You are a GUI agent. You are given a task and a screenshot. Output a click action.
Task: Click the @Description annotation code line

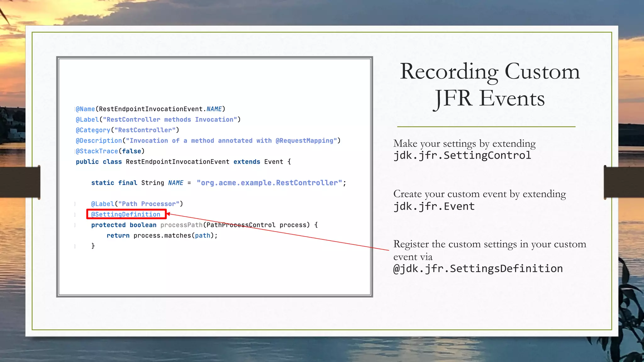pos(208,141)
